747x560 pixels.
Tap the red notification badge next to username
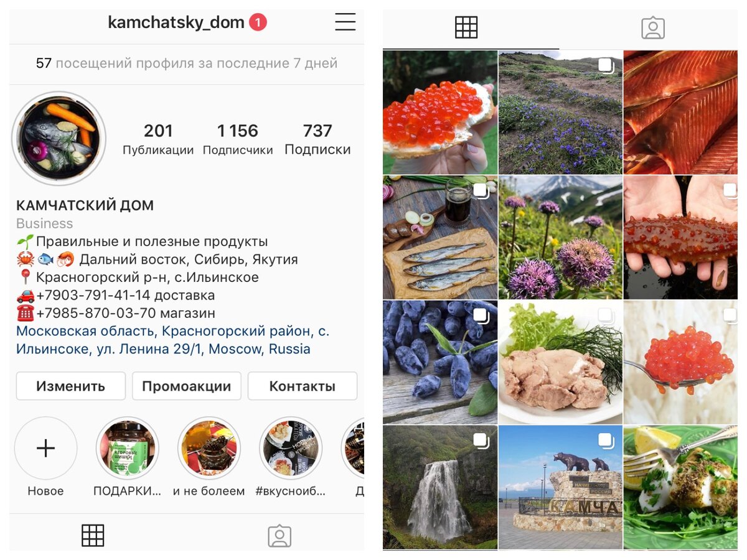point(258,23)
